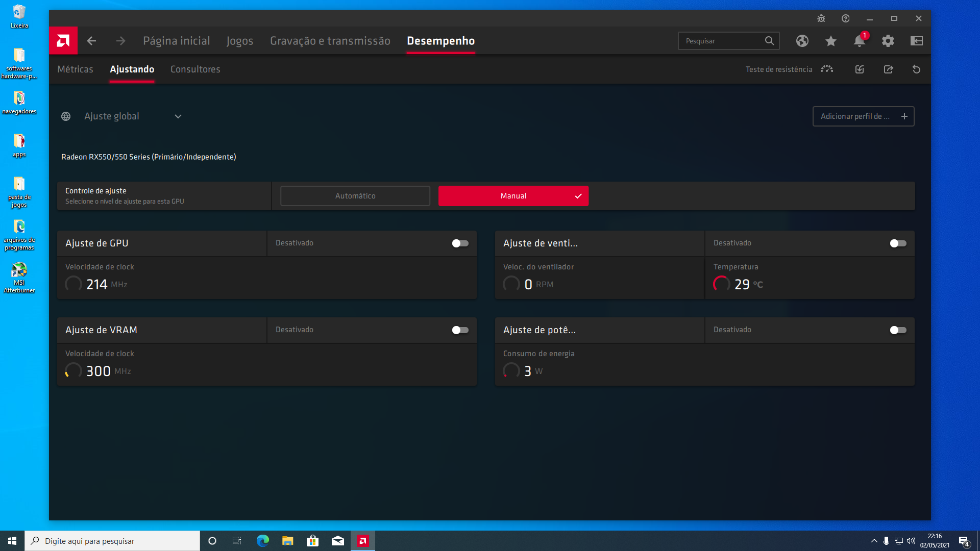
Task: Open settings gear icon
Action: tap(888, 41)
